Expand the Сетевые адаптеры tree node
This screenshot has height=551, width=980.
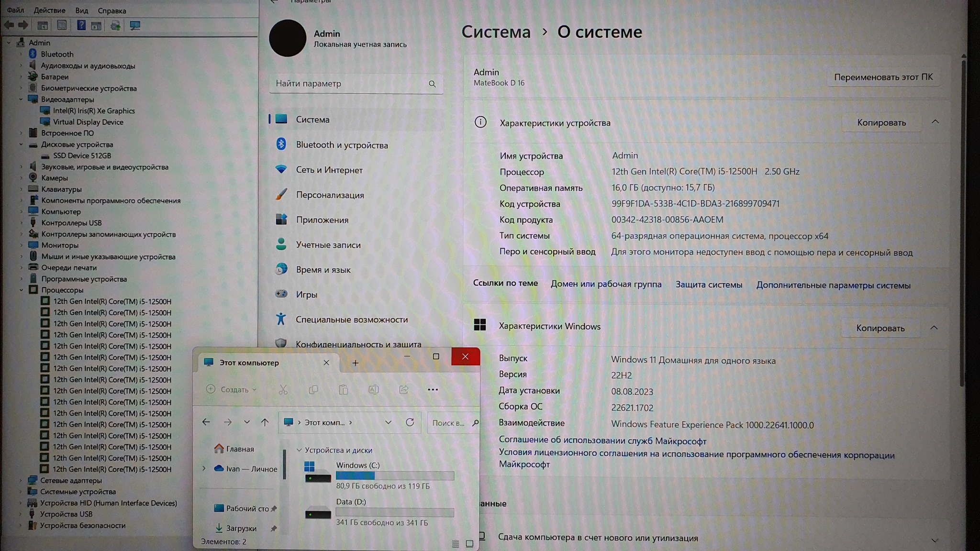click(21, 480)
